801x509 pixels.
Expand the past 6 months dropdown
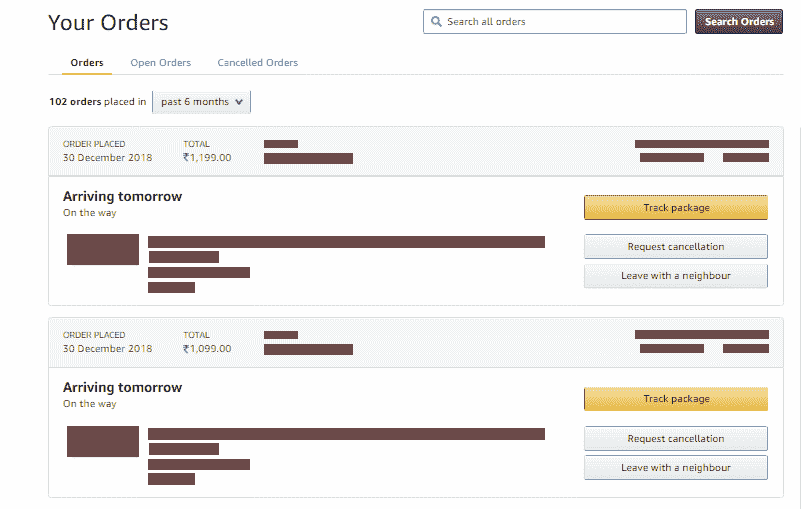pyautogui.click(x=201, y=102)
